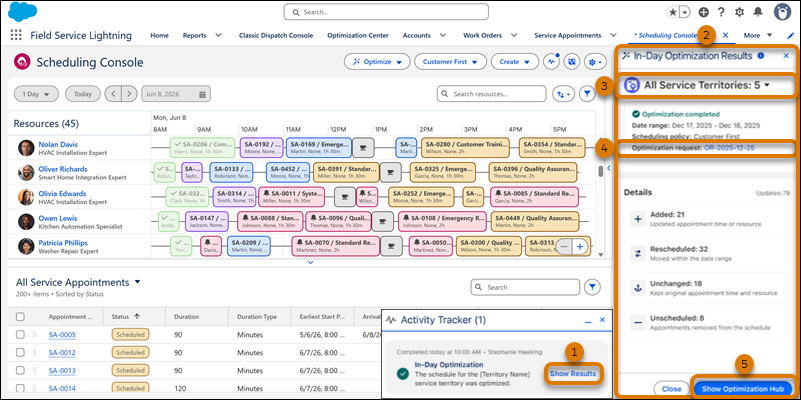
Task: Minimize the Activity Tracker panel
Action: click(588, 320)
